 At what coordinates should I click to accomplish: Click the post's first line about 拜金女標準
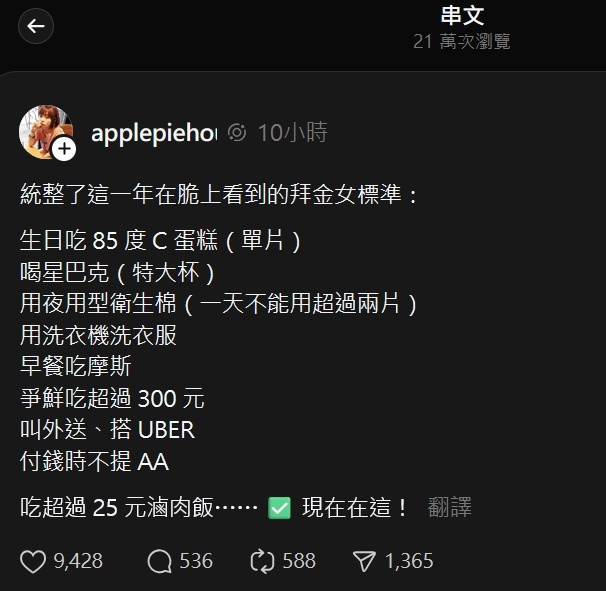click(219, 194)
